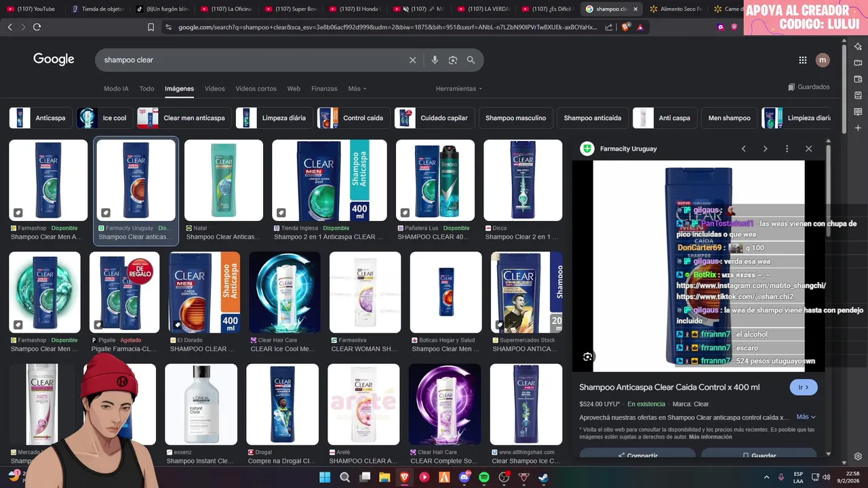Filter by the Ice cool chip

click(104, 118)
